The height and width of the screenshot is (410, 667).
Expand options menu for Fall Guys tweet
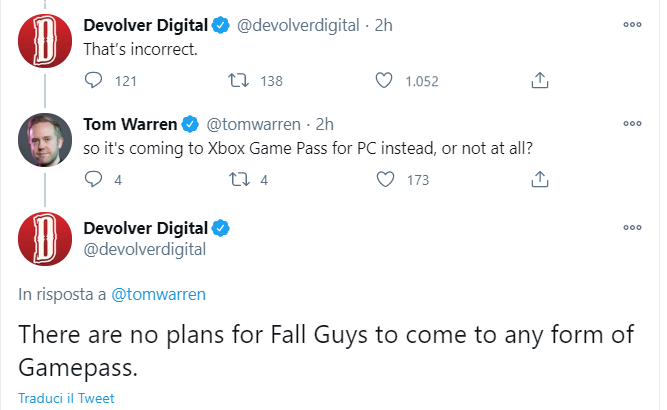(632, 228)
